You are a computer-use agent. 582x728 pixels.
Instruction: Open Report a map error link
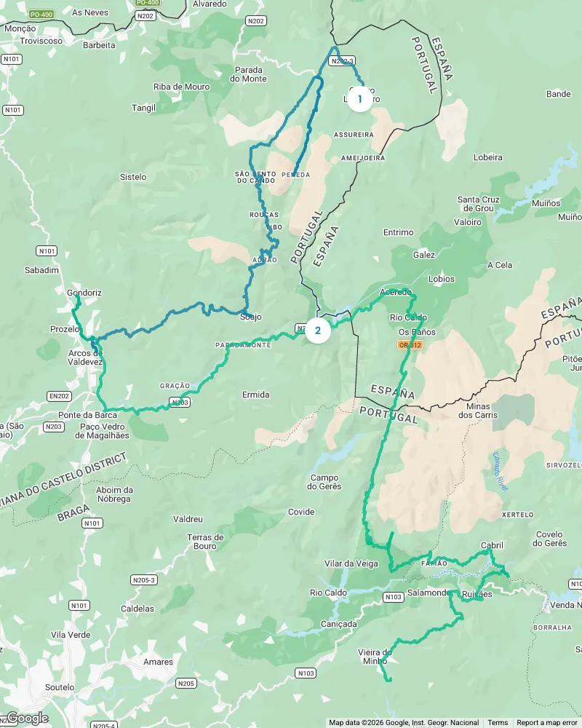click(x=547, y=722)
